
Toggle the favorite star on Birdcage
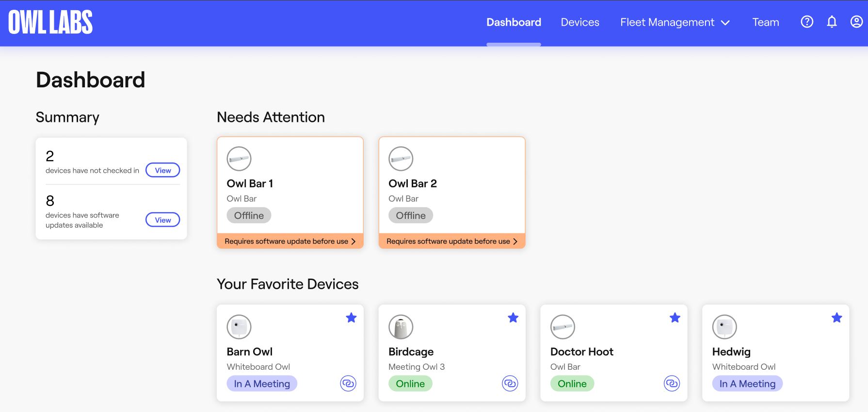pyautogui.click(x=513, y=318)
